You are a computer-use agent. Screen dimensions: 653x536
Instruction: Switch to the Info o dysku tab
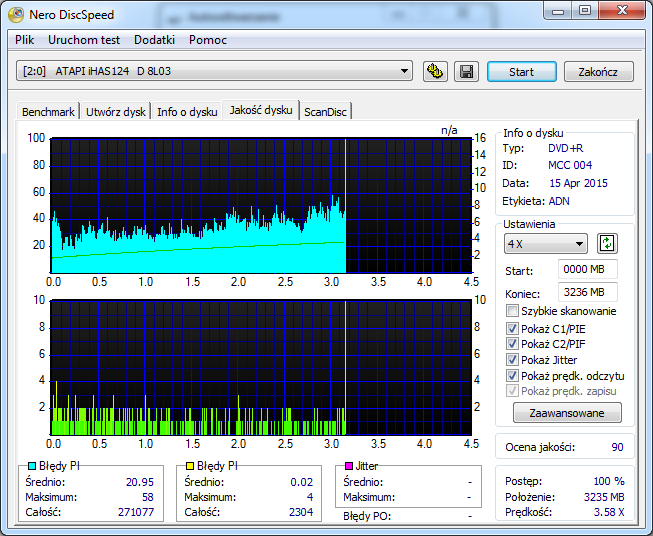(187, 112)
